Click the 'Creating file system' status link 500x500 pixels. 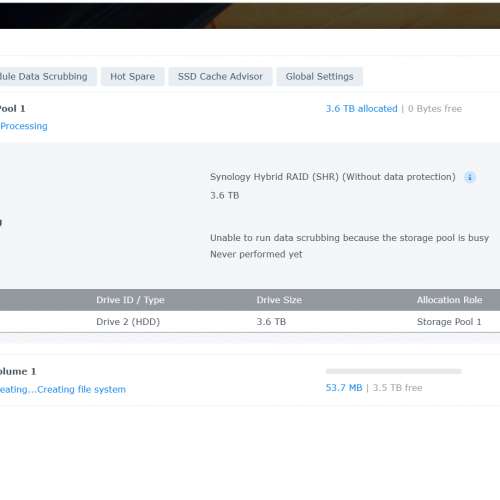[x=81, y=389]
